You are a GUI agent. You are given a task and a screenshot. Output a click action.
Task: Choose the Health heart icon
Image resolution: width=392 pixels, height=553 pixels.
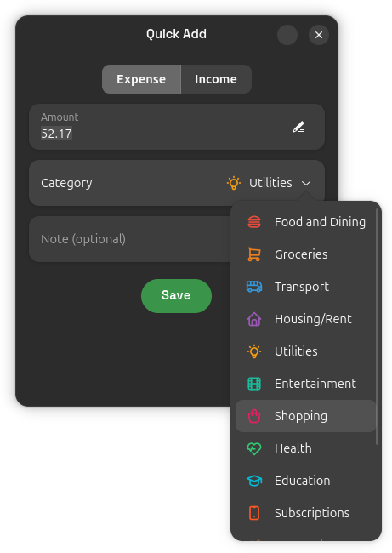coord(253,448)
